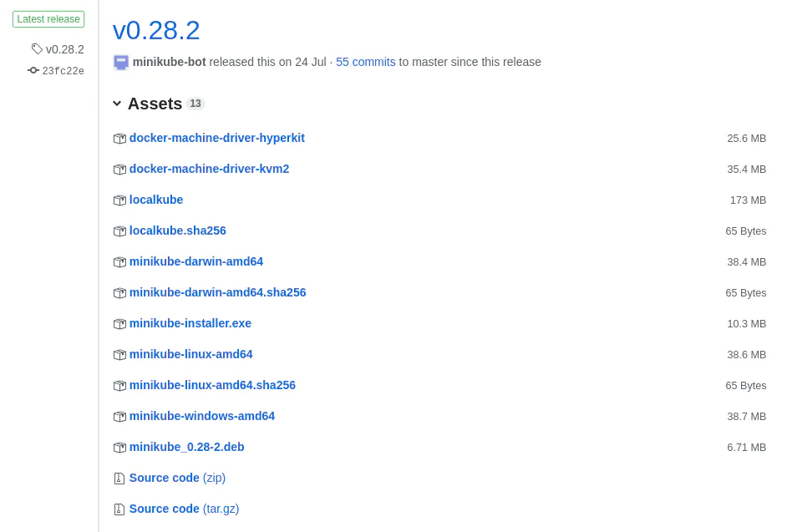Download minikube-darwin-amd64 file
The width and height of the screenshot is (792, 532).
(195, 261)
